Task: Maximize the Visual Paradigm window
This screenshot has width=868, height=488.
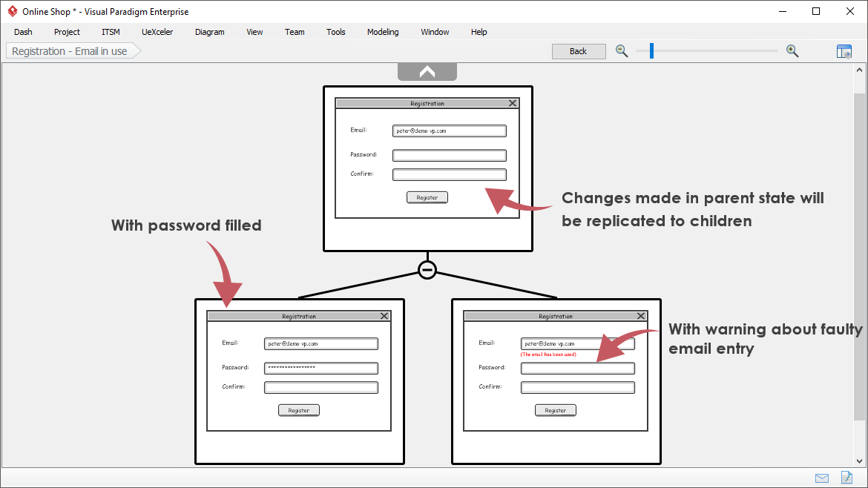Action: [816, 11]
